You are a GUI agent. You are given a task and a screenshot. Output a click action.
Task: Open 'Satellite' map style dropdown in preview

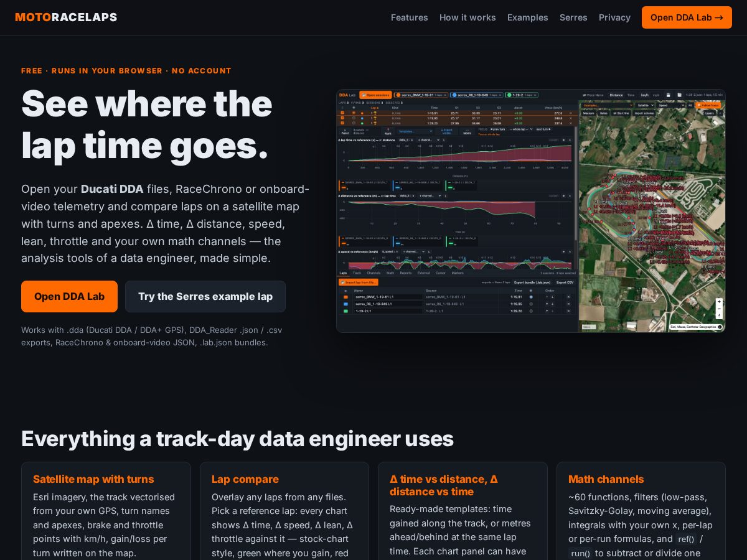(x=646, y=105)
